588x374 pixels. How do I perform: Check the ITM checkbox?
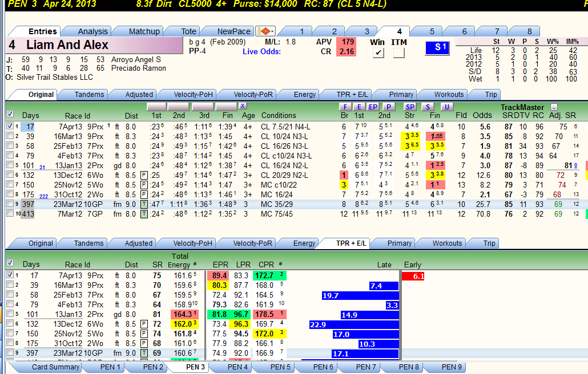[x=399, y=52]
